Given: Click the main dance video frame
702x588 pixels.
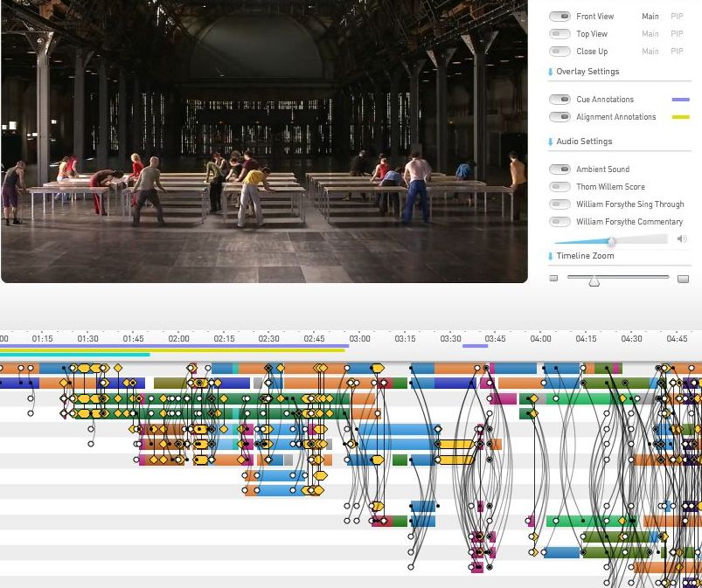Looking at the screenshot, I should pyautogui.click(x=264, y=141).
